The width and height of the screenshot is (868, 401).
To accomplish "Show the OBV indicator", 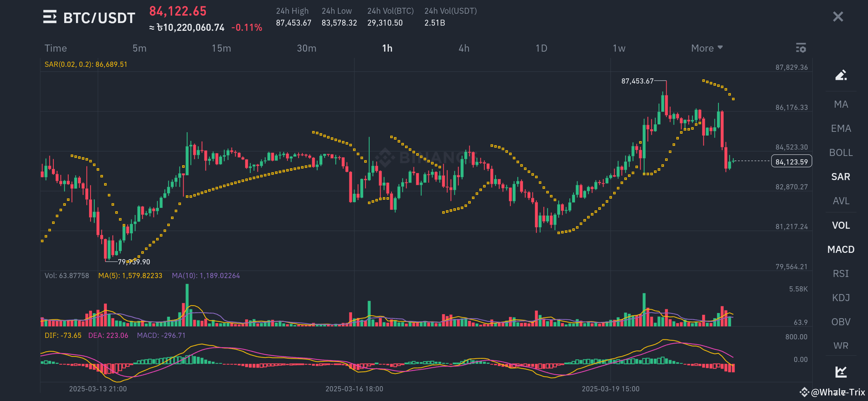I will [841, 322].
